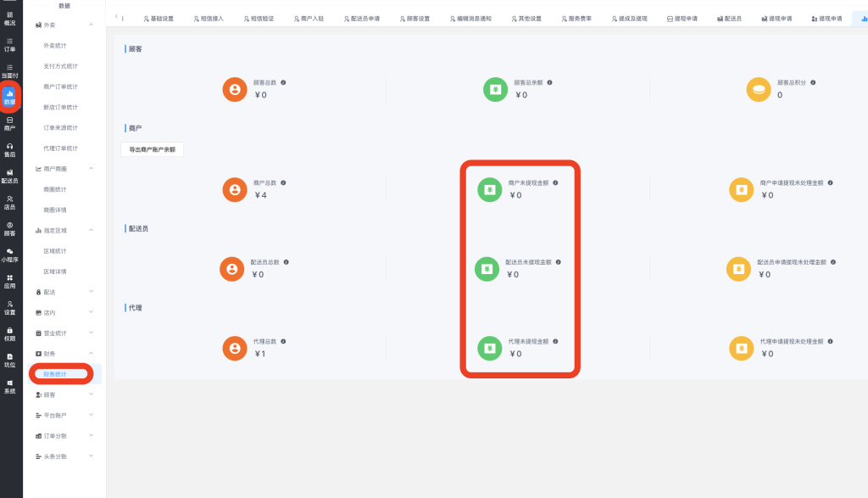Collapse the 外卖 menu group
Image resolution: width=868 pixels, height=498 pixels.
pyautogui.click(x=91, y=25)
